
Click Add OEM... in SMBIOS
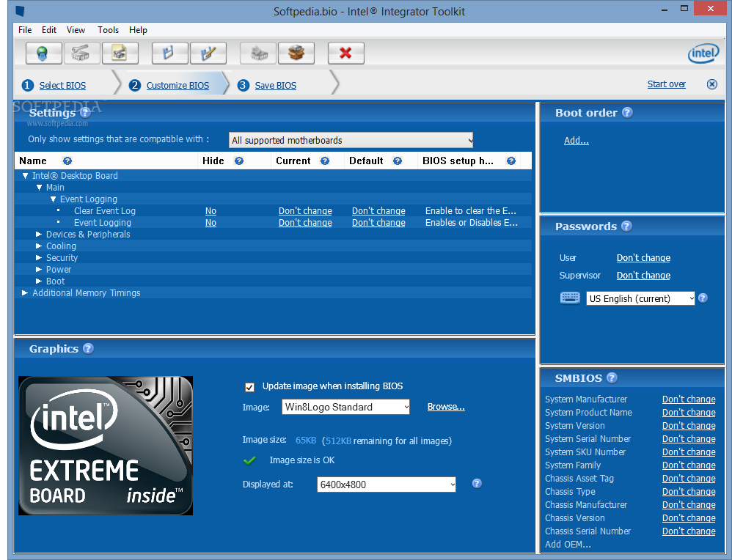568,544
